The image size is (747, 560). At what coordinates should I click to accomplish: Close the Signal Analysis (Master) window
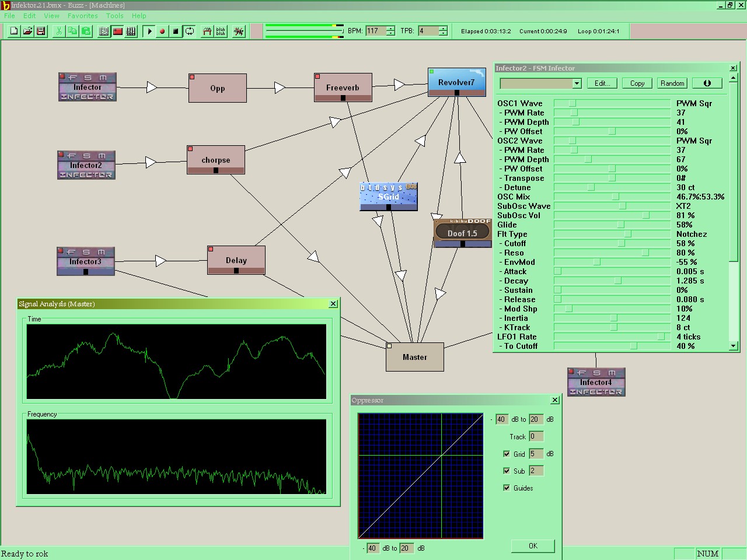tap(333, 304)
